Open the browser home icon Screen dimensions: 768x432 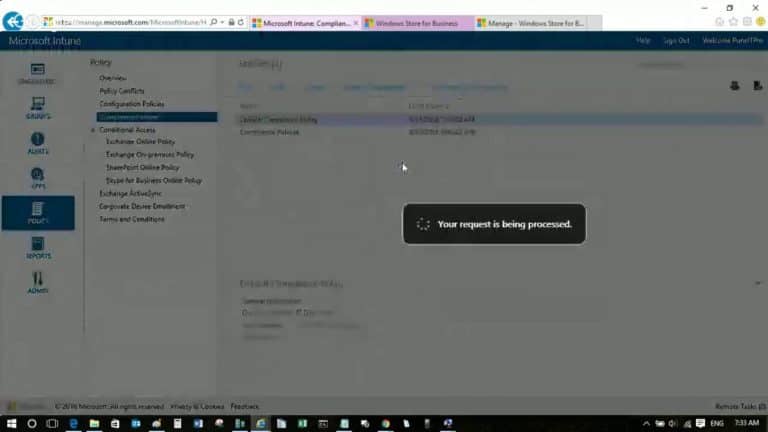coord(719,22)
